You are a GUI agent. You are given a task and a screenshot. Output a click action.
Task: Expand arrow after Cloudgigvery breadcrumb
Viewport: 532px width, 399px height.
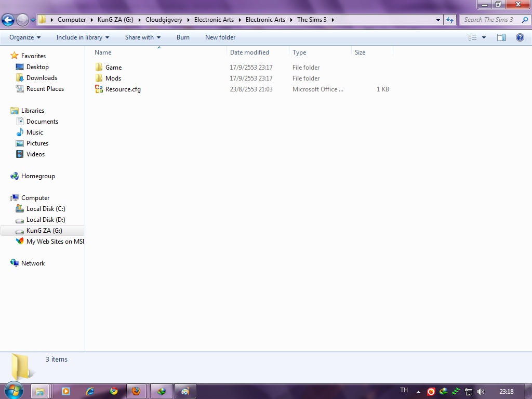pyautogui.click(x=188, y=20)
